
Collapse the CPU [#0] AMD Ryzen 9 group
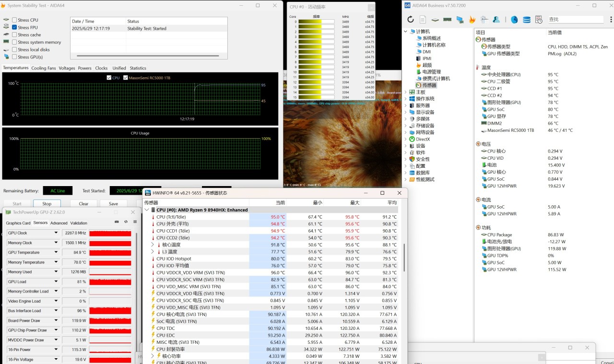pos(147,210)
